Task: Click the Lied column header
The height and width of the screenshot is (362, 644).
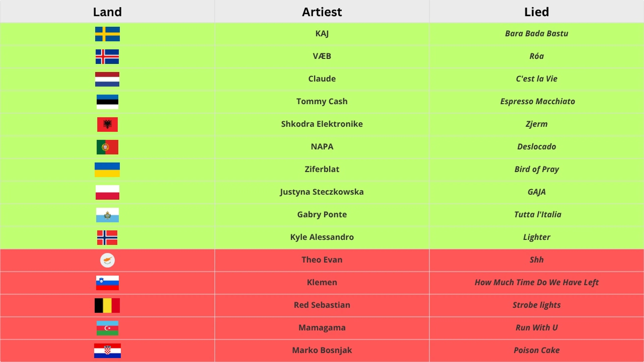Action: coord(536,12)
